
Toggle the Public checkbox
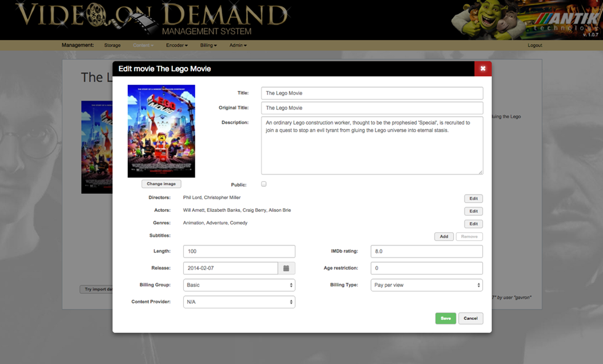[264, 184]
